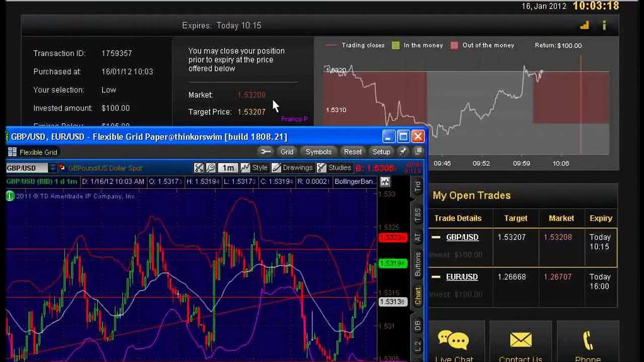Screen dimensions: 644x362
Task: Maximize the thinkorswim window
Action: click(404, 136)
